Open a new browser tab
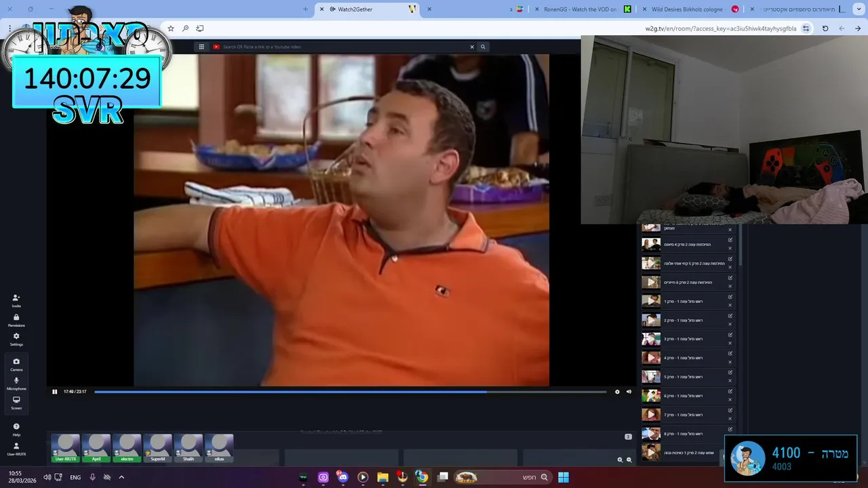This screenshot has width=868, height=488. click(x=305, y=9)
